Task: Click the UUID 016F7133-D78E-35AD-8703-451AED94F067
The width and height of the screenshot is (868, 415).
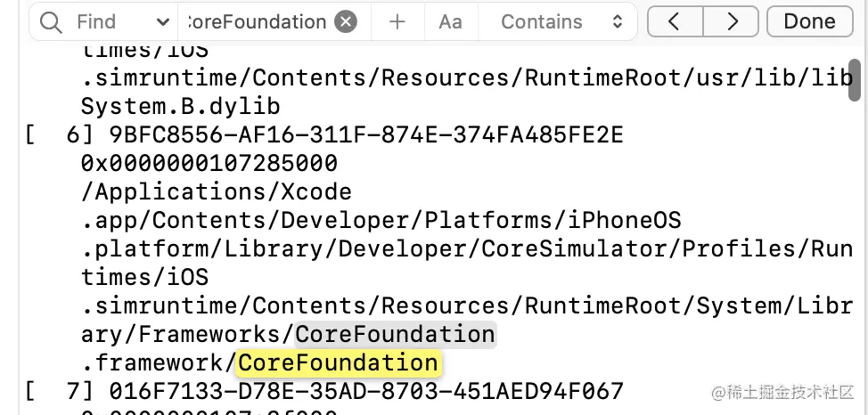Action: (x=365, y=392)
